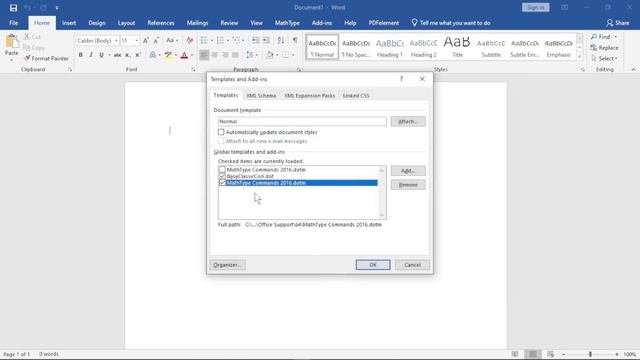The width and height of the screenshot is (640, 360).
Task: Expand font color dropdown arrow
Action: tap(192, 55)
